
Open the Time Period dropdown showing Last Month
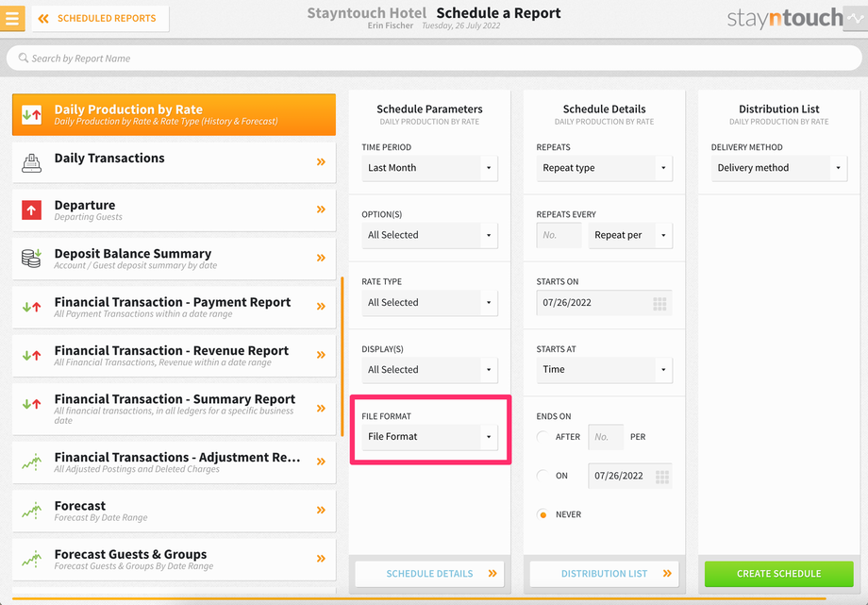point(429,168)
